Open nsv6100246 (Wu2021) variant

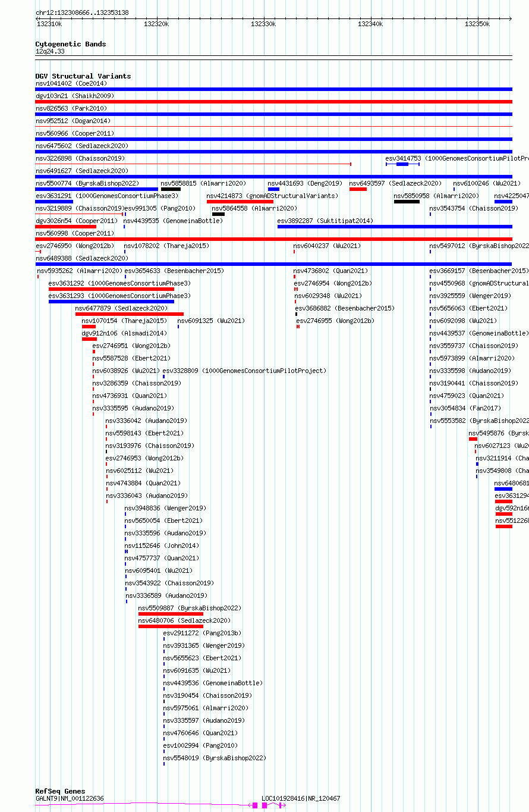pyautogui.click(x=487, y=183)
